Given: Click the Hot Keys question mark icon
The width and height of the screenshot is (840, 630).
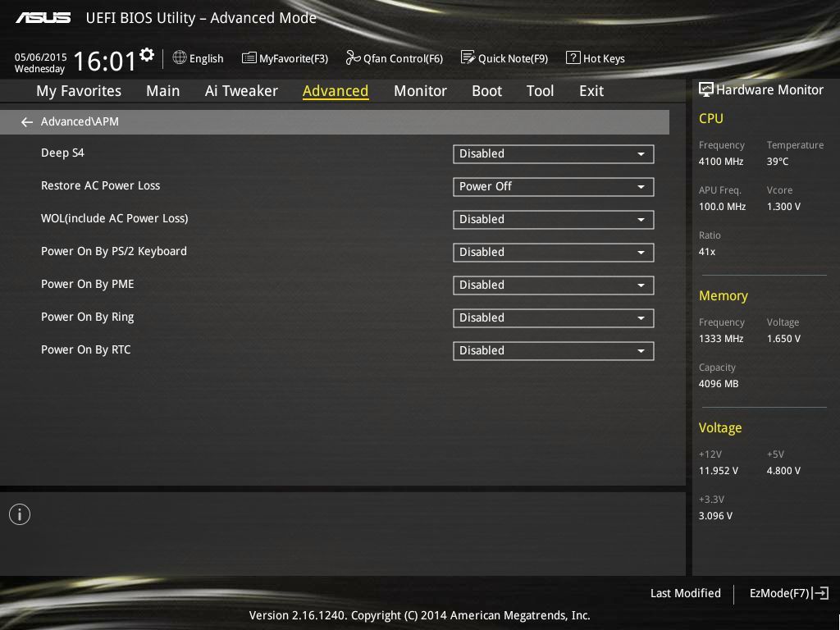Looking at the screenshot, I should pyautogui.click(x=573, y=57).
